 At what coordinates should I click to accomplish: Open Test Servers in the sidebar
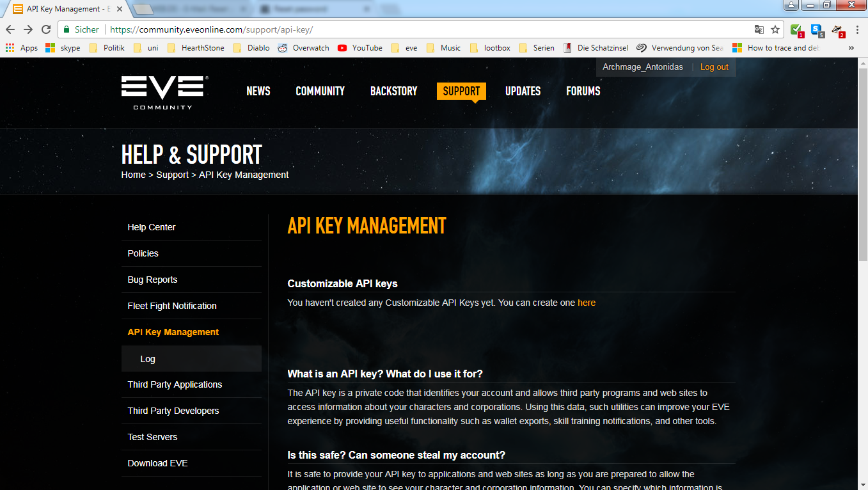click(191, 437)
